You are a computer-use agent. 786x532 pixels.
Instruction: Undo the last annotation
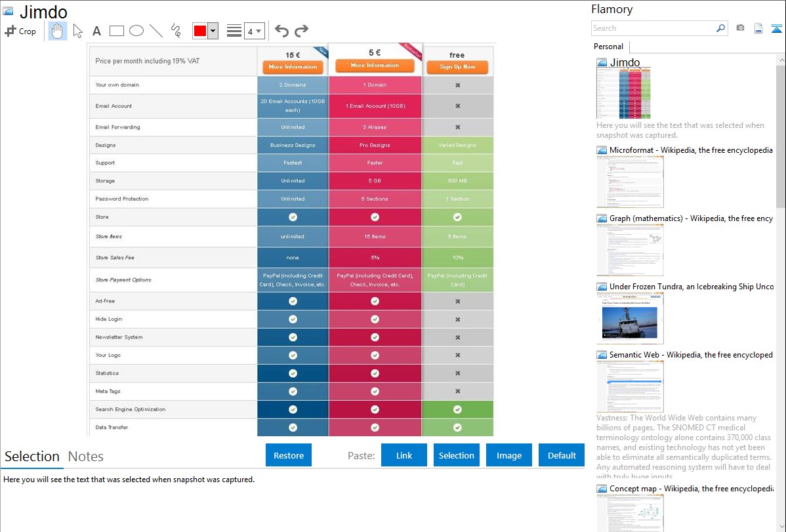coord(281,31)
